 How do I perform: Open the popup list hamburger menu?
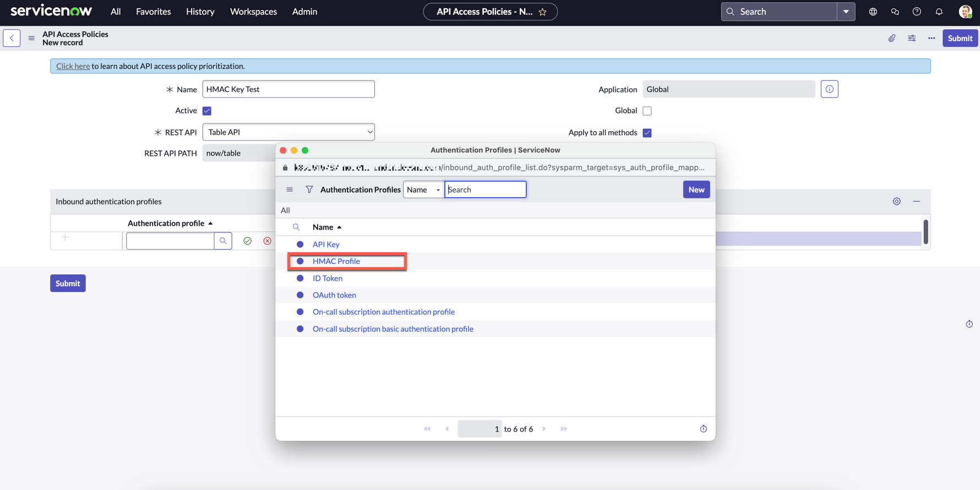(x=290, y=189)
